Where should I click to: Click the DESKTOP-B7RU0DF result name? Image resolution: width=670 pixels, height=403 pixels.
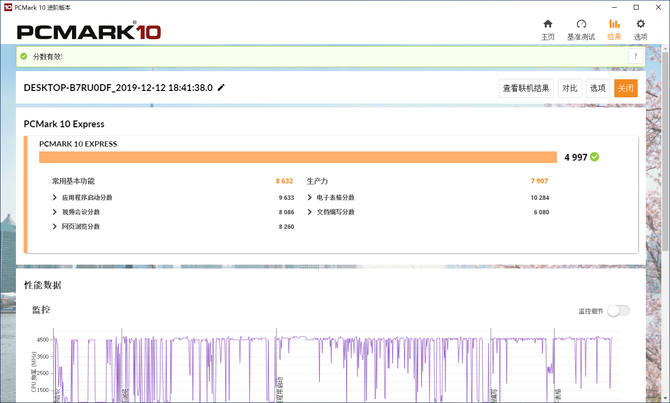pos(118,88)
